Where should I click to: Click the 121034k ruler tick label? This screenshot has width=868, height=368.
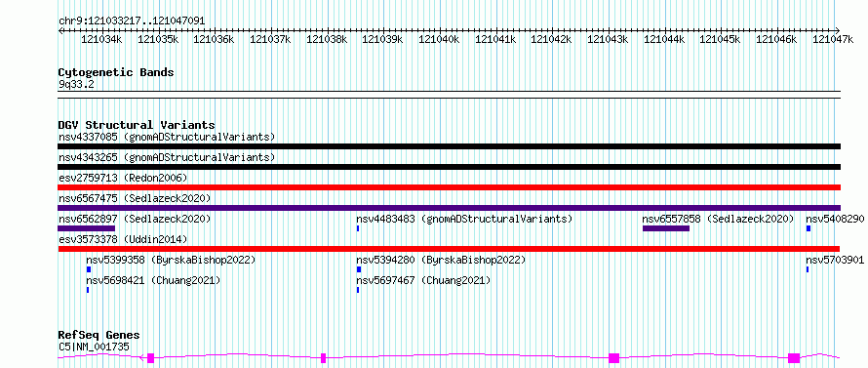101,39
